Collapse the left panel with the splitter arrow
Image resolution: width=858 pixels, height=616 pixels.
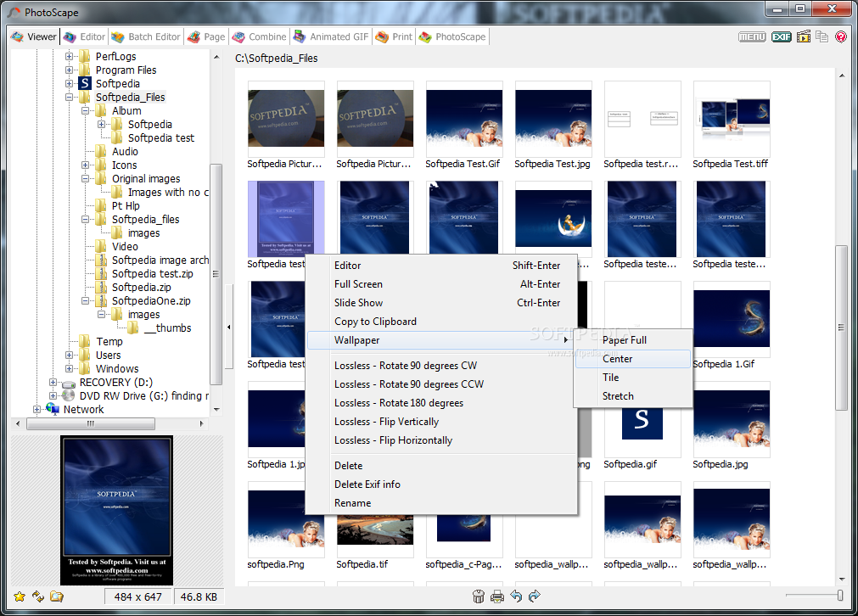tap(229, 328)
